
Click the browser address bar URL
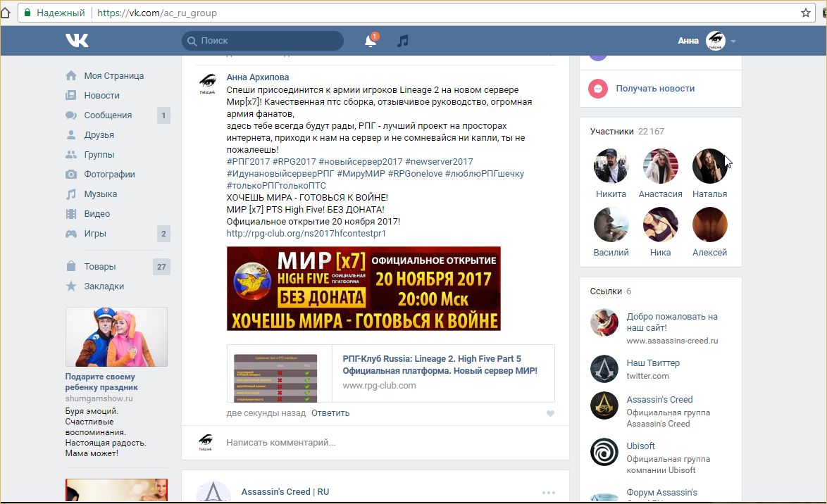156,13
